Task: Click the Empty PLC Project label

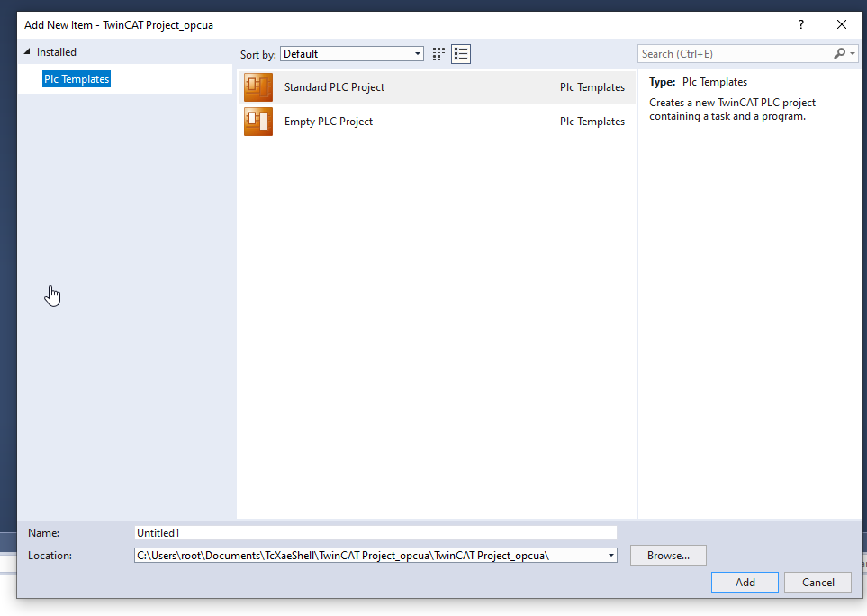Action: [329, 122]
